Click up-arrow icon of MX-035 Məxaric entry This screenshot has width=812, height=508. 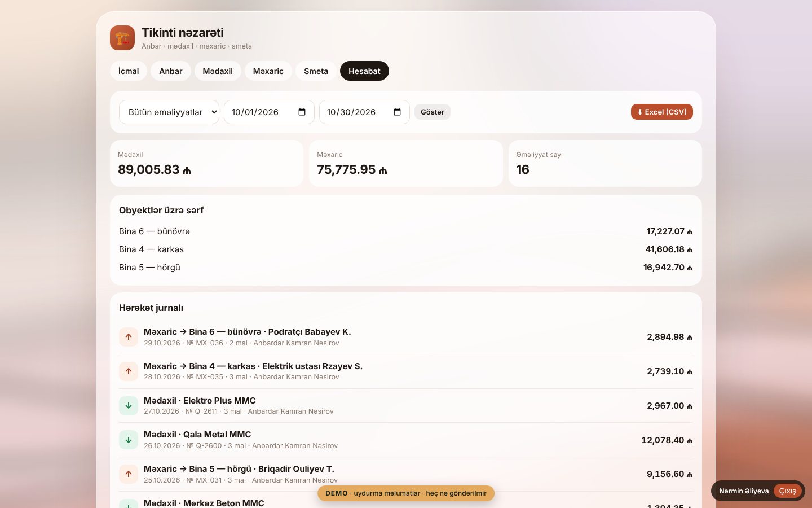(129, 371)
